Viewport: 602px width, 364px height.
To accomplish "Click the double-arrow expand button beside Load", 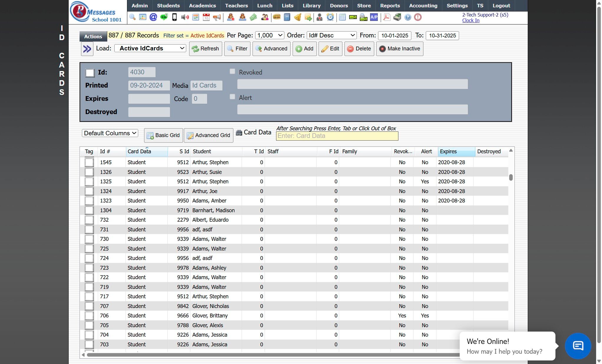I will (x=87, y=49).
